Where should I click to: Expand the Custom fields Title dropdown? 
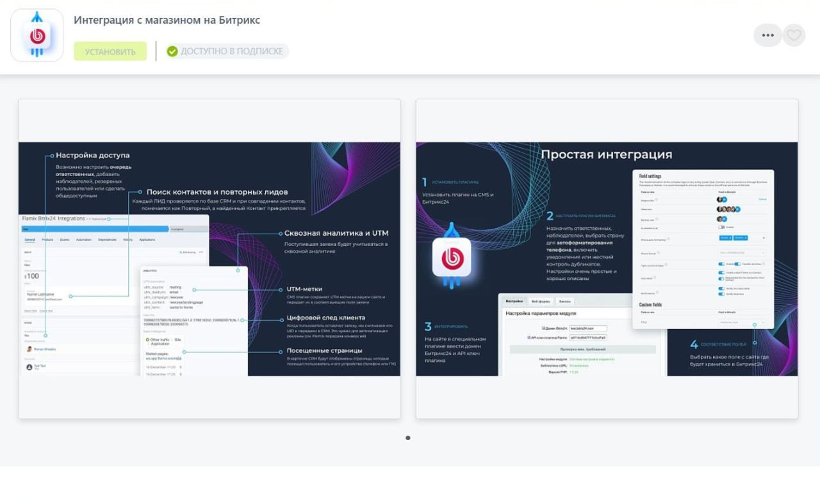[742, 322]
